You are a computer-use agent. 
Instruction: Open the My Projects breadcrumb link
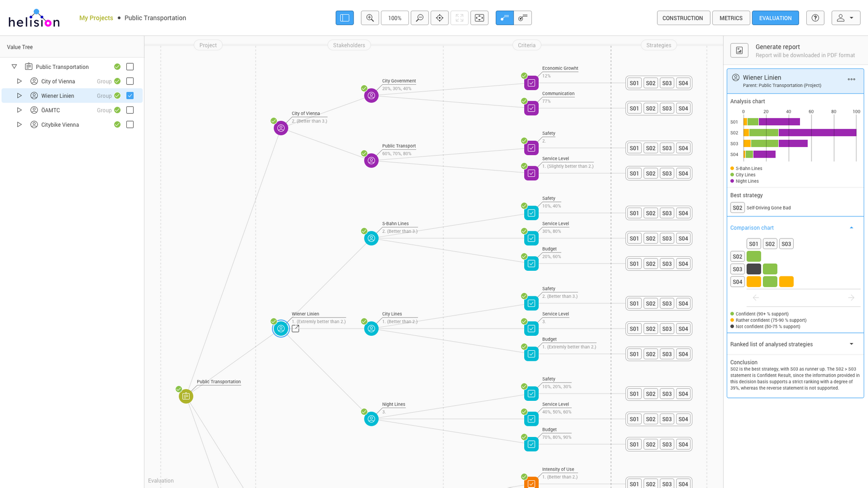[96, 18]
